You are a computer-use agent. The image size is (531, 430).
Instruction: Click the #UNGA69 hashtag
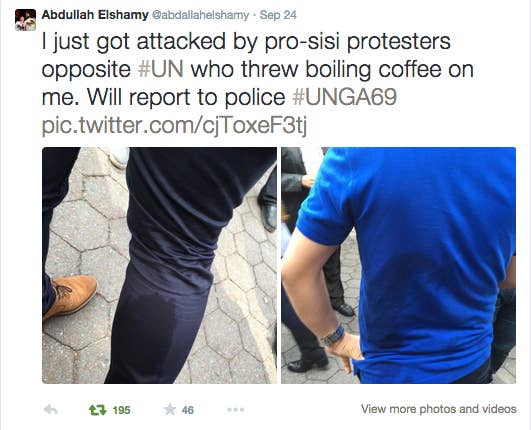click(344, 97)
